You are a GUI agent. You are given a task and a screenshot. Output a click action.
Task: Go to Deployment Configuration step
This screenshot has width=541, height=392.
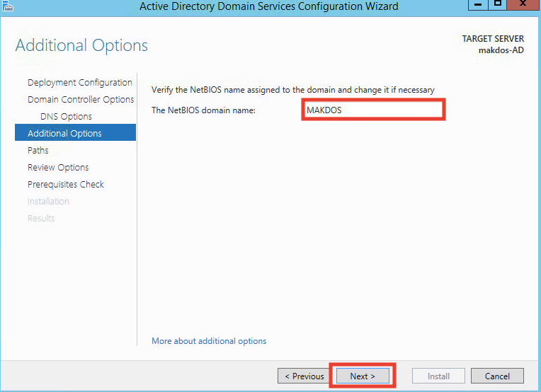pos(80,83)
